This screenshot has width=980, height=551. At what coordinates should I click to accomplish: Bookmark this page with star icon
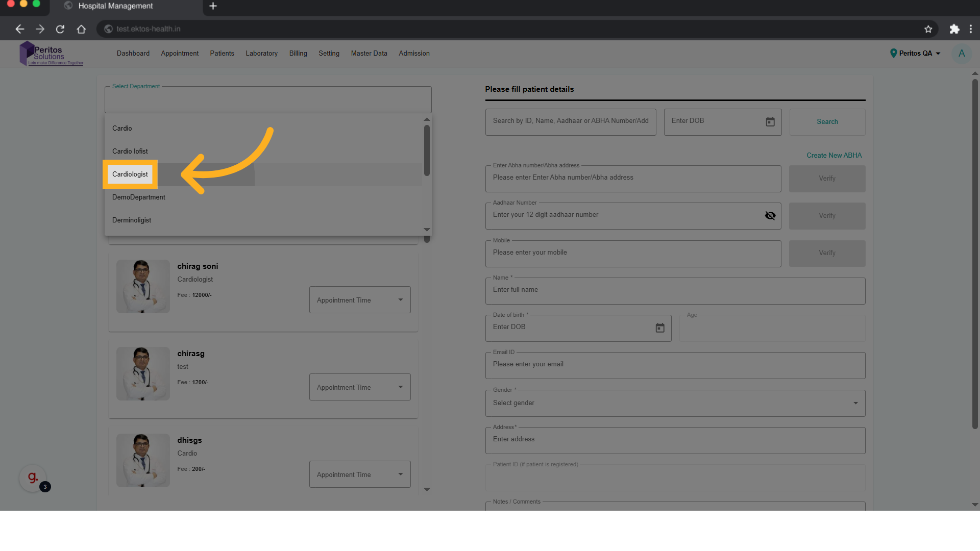click(x=928, y=29)
